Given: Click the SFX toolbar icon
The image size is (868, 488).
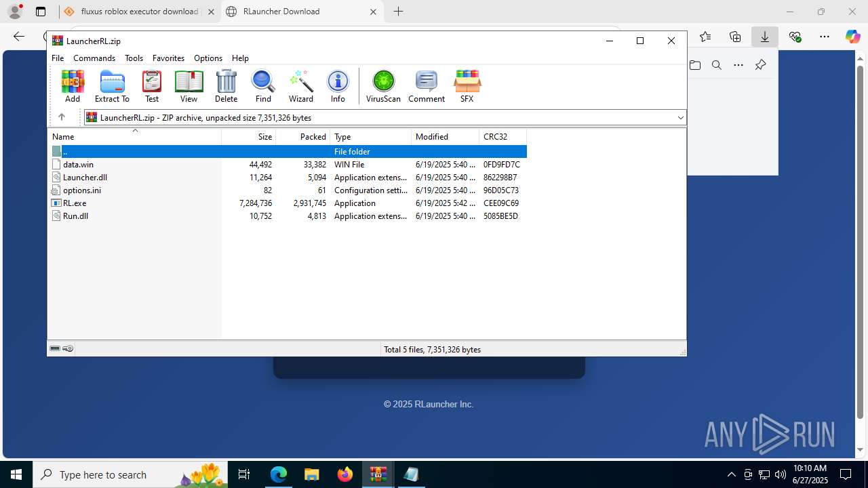Looking at the screenshot, I should [x=467, y=86].
